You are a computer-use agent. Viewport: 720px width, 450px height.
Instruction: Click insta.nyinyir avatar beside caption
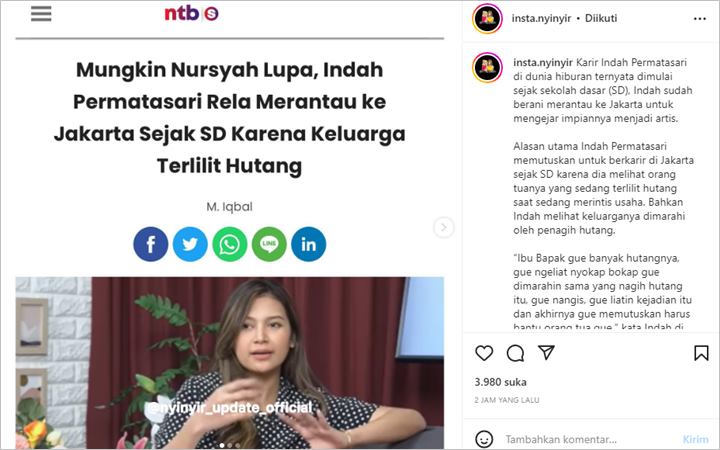[x=487, y=68]
